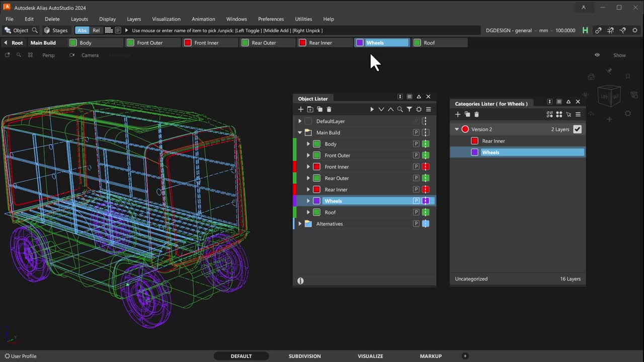
Task: Click the Persp view label
Action: 48,55
